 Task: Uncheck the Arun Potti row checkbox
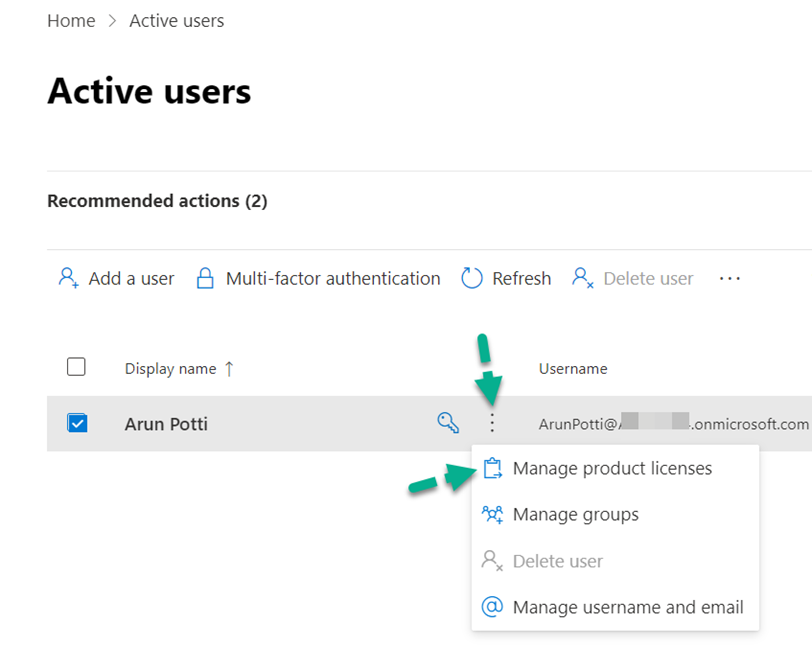[x=77, y=423]
